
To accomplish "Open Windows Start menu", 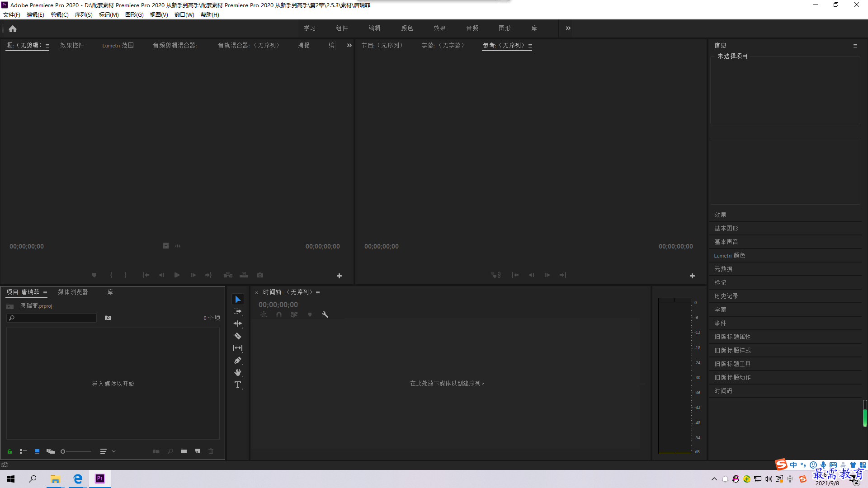I will coord(11,479).
